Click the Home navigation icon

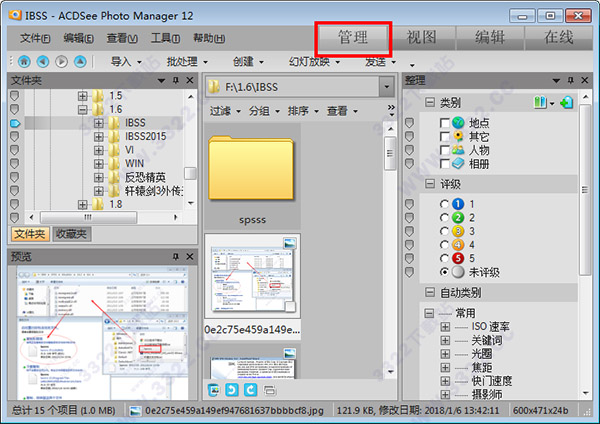tap(24, 61)
